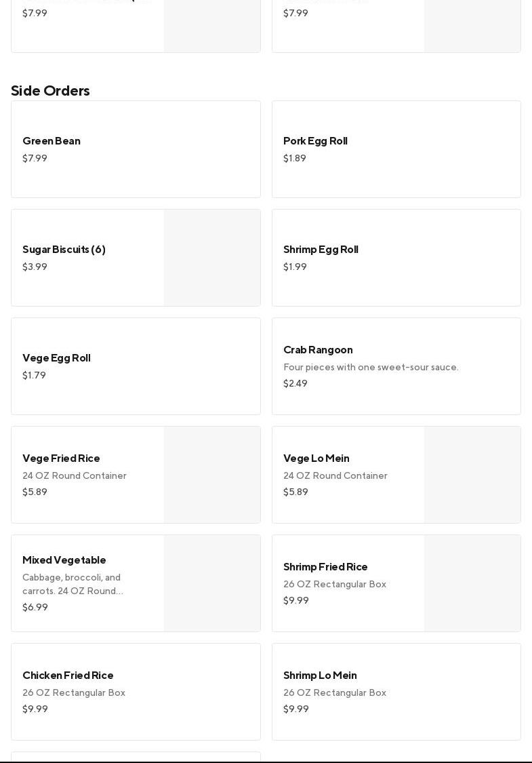Click the Sugar Biscuits (6) title

pyautogui.click(x=64, y=250)
